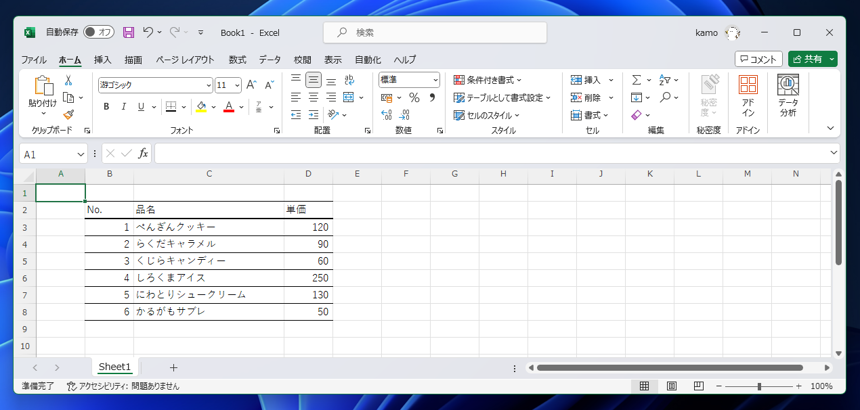Click the Top Align icon
The image size is (860, 410).
click(296, 80)
